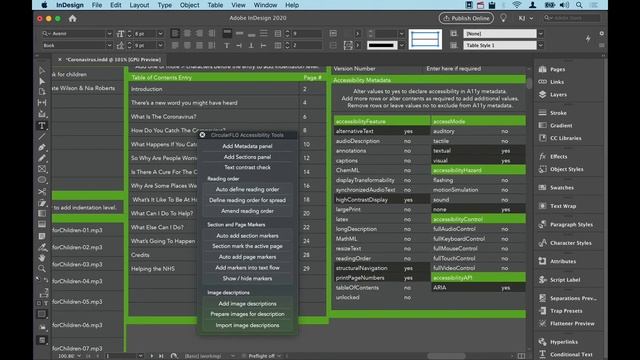Select the Line tool

pyautogui.click(x=42, y=136)
